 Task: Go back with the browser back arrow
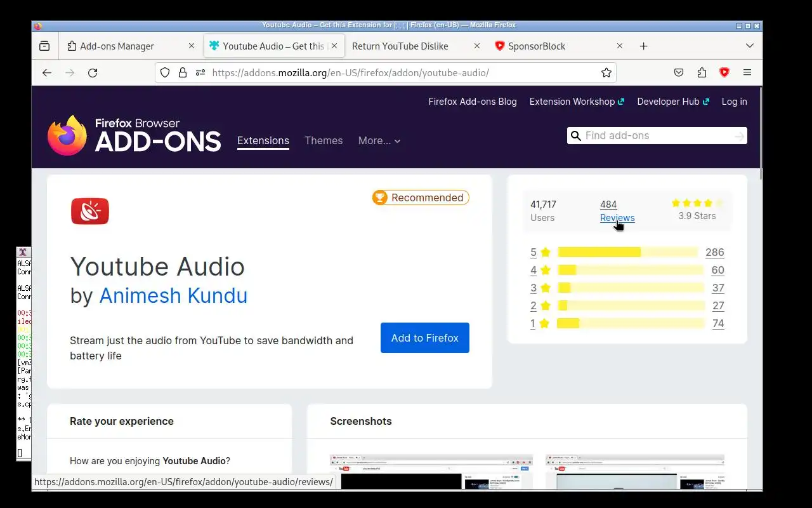tap(47, 72)
